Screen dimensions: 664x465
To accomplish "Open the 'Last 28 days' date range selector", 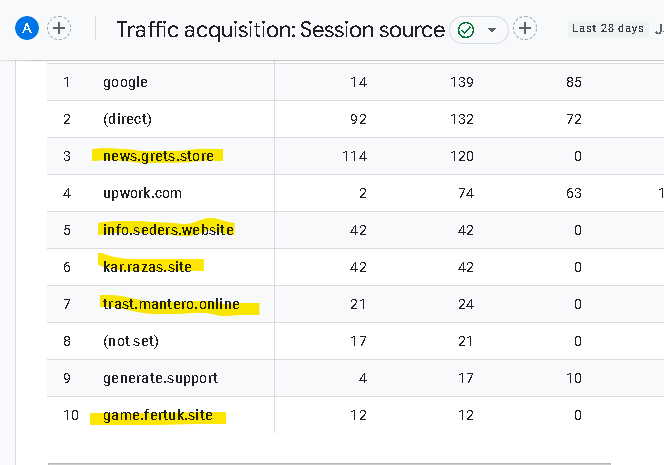I will [608, 28].
